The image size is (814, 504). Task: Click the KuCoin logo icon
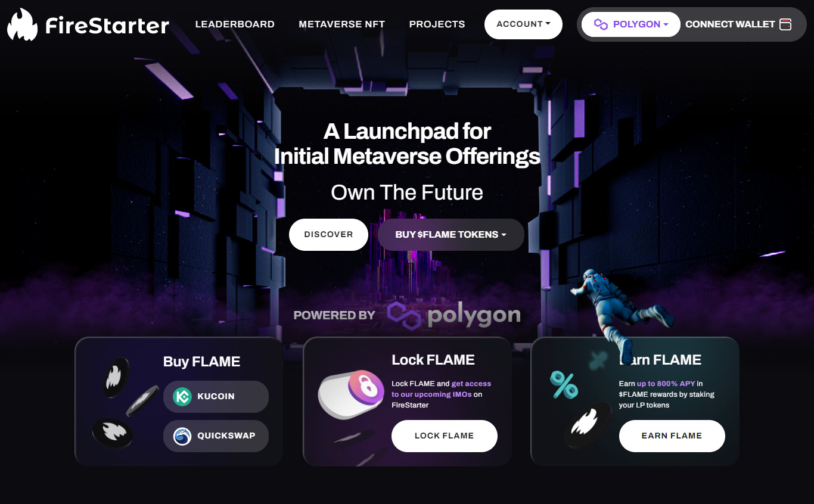(182, 396)
